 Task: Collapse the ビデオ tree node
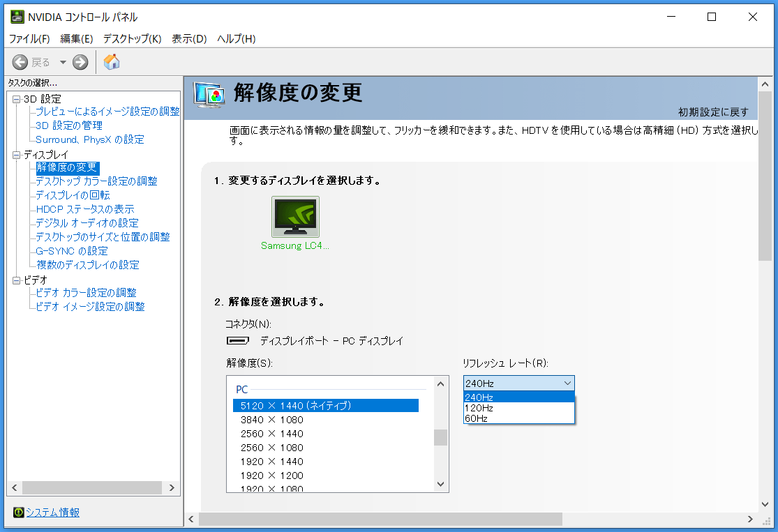coord(16,280)
